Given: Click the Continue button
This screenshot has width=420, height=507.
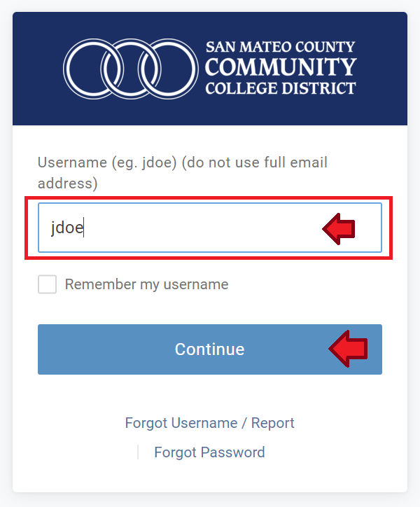Looking at the screenshot, I should point(210,349).
